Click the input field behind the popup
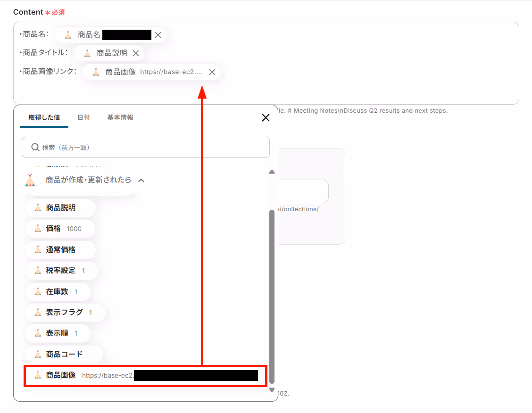 pos(303,191)
